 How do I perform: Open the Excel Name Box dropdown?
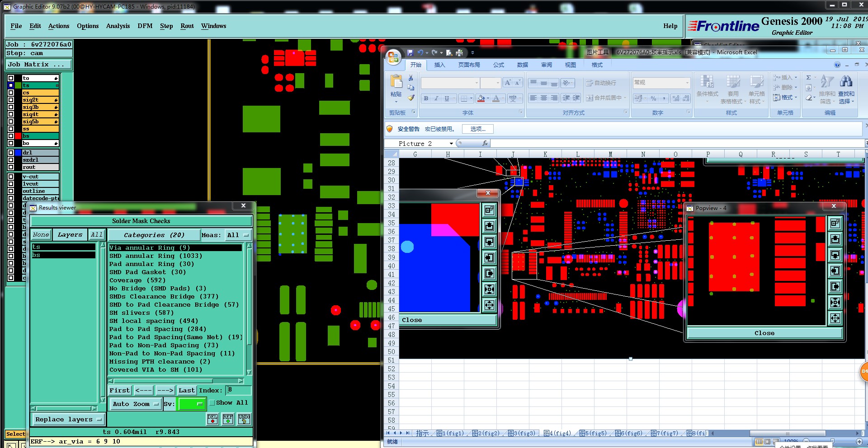point(451,144)
